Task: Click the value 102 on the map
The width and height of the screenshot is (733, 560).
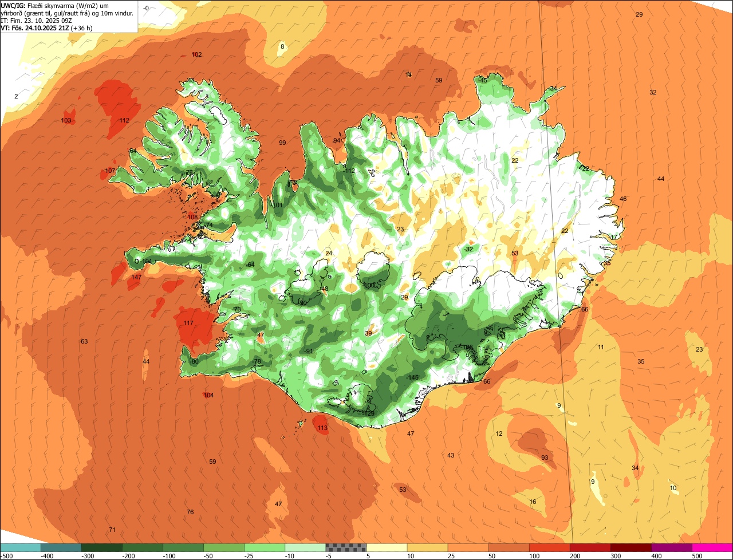Action: (x=196, y=54)
